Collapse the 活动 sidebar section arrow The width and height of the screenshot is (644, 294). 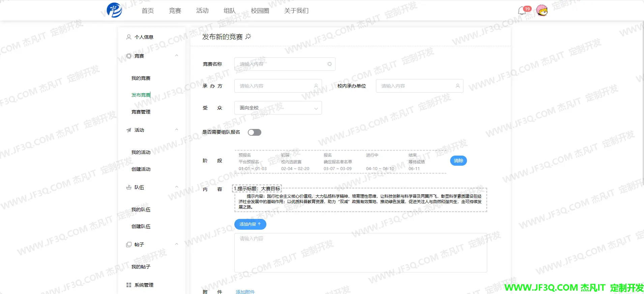[x=177, y=130]
